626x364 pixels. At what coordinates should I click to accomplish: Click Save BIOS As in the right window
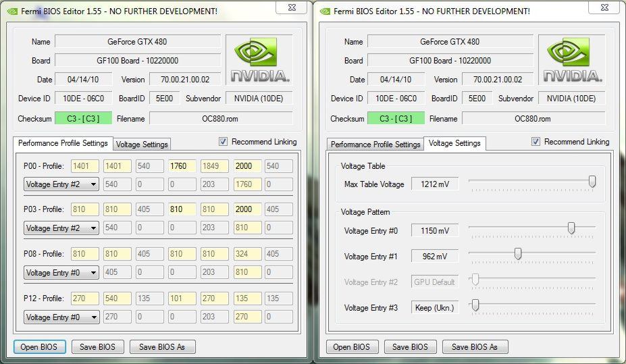tap(475, 347)
